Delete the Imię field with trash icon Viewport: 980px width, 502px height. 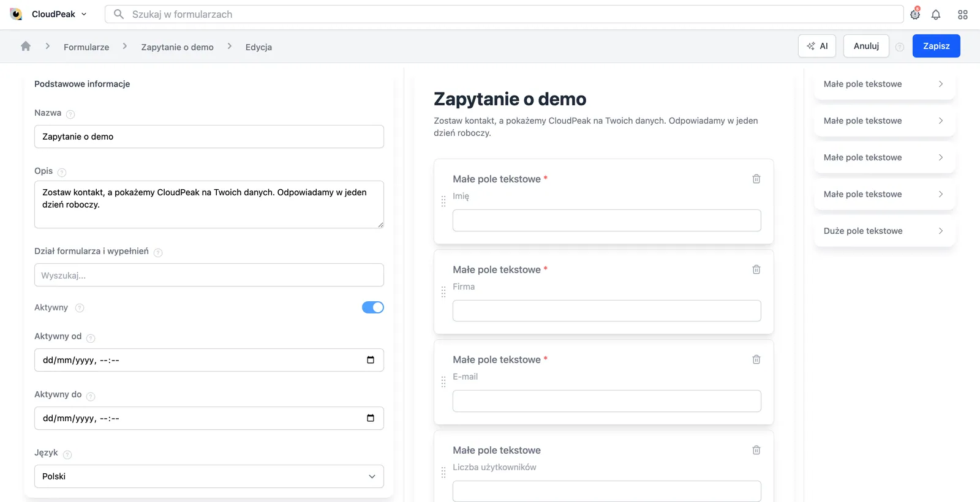tap(756, 179)
